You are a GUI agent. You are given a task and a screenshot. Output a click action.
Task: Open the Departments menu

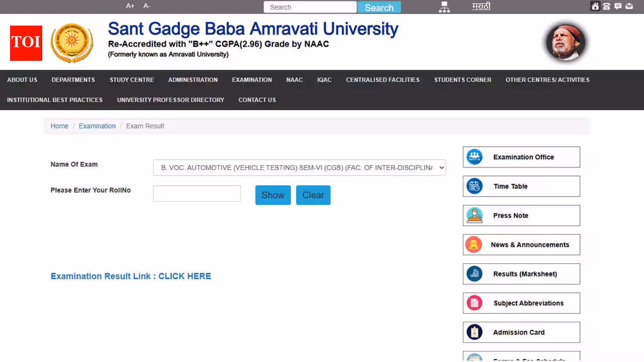pyautogui.click(x=73, y=80)
